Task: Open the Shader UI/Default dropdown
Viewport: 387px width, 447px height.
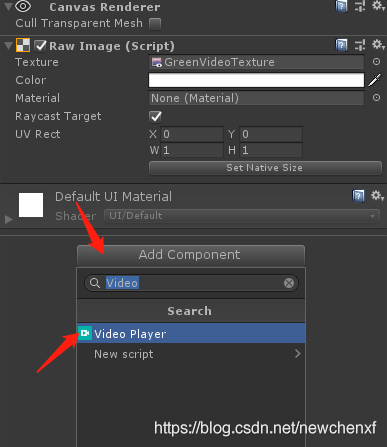Action: tap(242, 216)
